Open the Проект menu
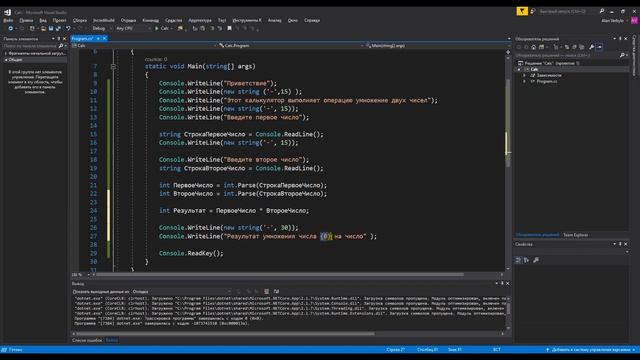The image size is (640, 360). click(59, 20)
